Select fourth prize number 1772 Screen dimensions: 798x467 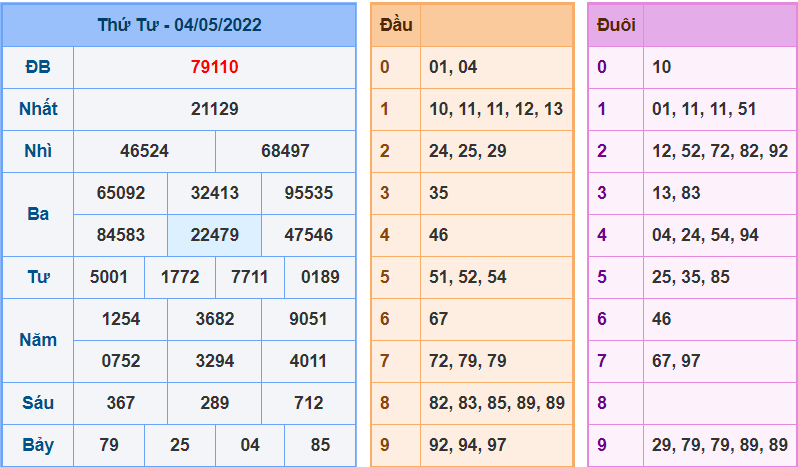tap(180, 277)
